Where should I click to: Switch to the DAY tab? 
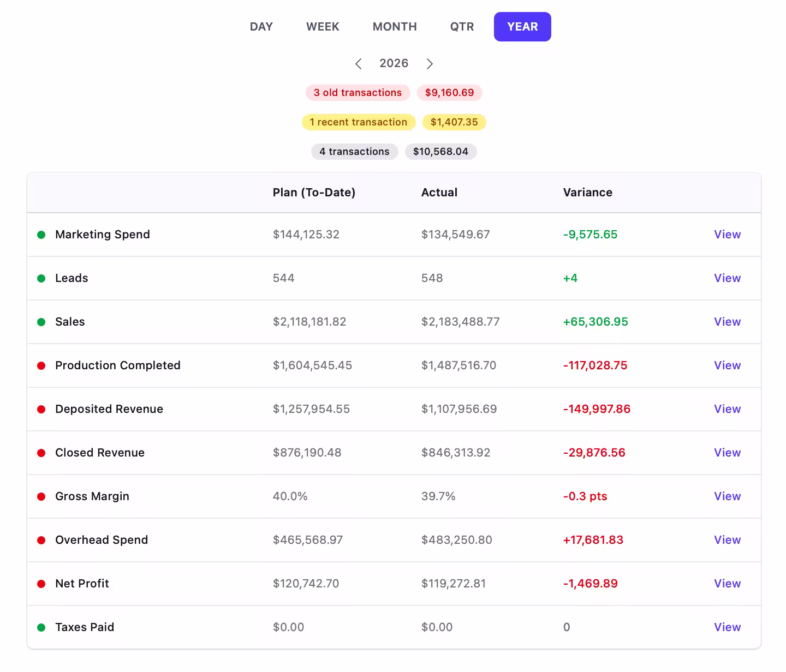(x=261, y=27)
